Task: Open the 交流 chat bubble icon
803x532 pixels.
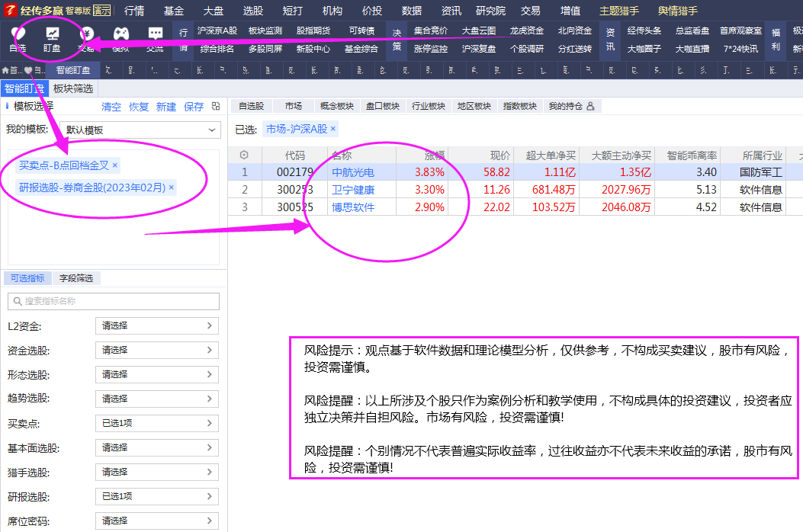Action: point(155,34)
